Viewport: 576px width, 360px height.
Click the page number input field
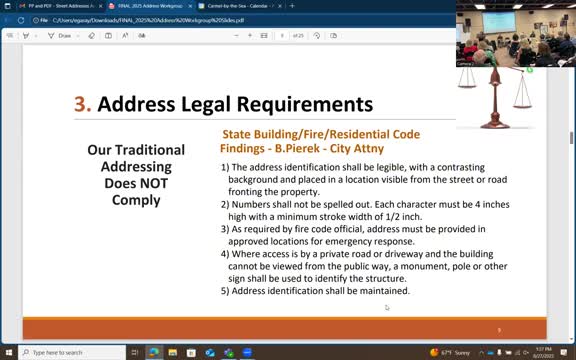pyautogui.click(x=282, y=36)
